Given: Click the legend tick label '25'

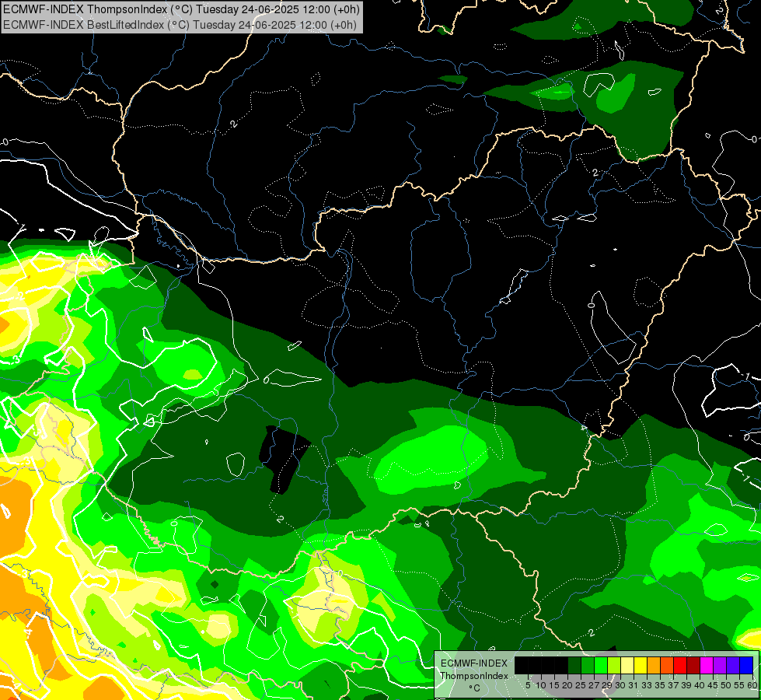Looking at the screenshot, I should (581, 685).
